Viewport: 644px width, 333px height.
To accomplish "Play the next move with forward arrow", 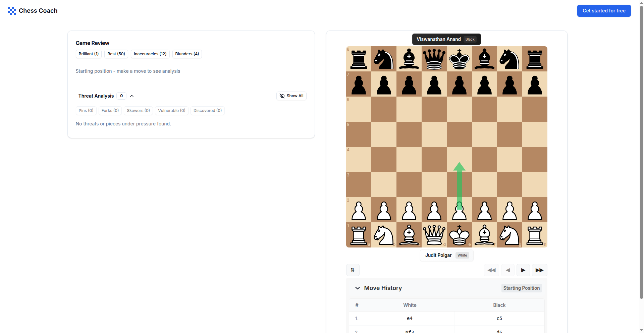I will click(x=523, y=270).
